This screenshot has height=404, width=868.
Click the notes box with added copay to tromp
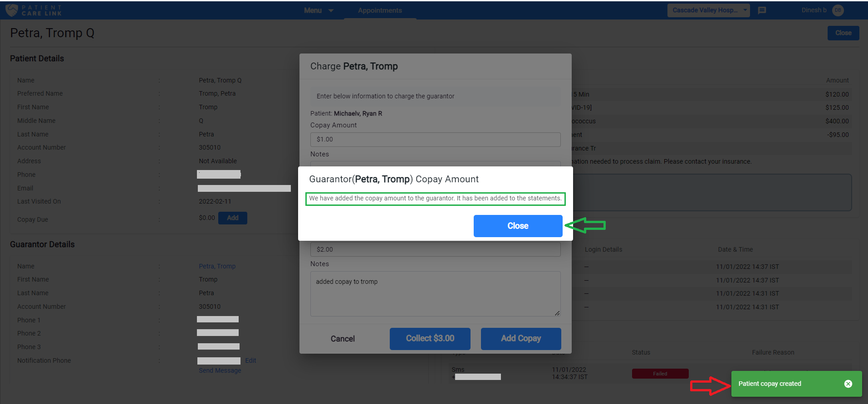[x=435, y=294]
